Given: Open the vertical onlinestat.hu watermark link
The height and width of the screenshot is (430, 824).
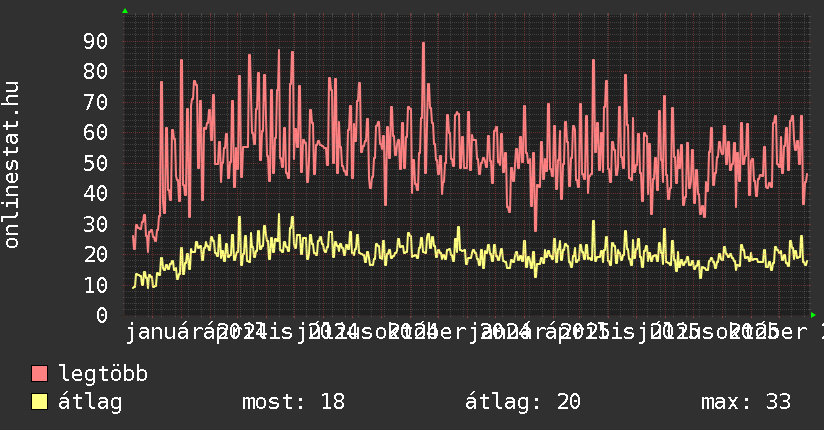Looking at the screenshot, I should [12, 165].
